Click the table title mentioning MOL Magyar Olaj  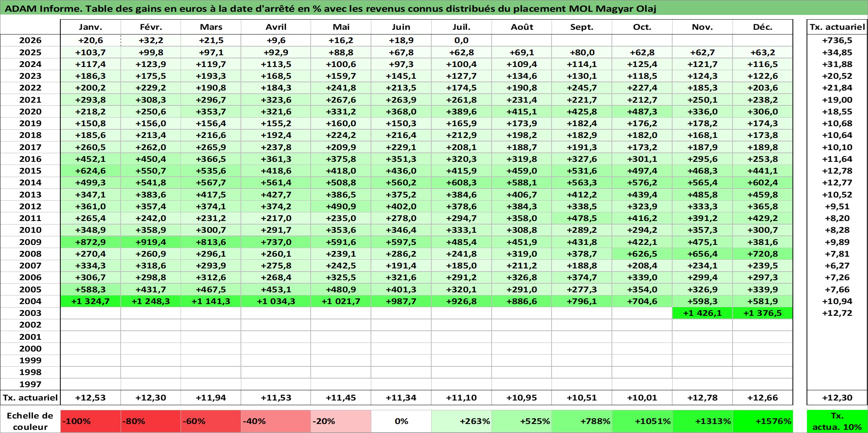[330, 9]
